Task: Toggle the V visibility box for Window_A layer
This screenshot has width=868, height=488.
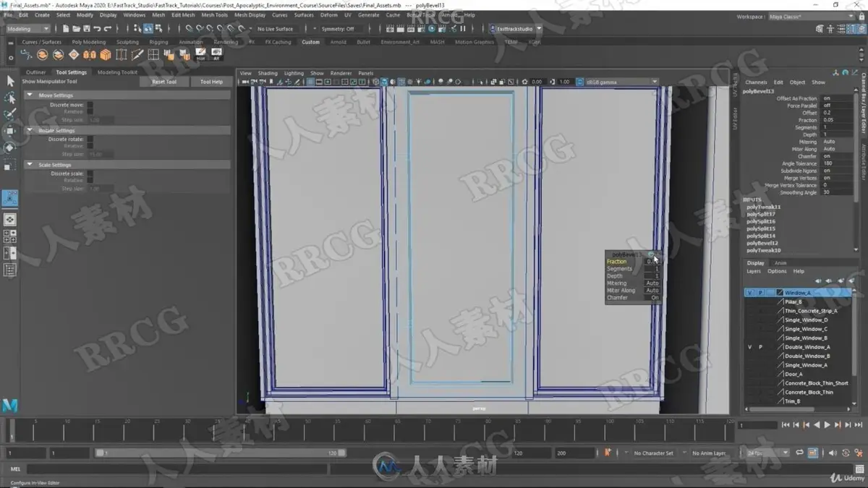Action: 749,293
